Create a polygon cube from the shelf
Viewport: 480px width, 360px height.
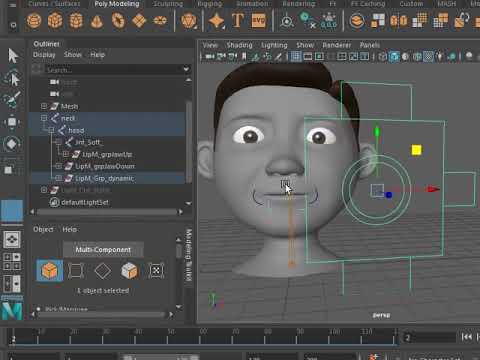pos(55,21)
